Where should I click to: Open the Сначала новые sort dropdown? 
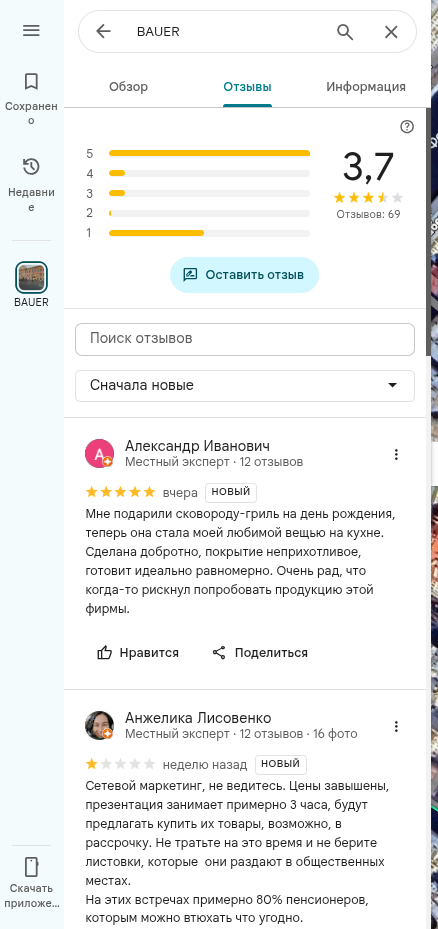coord(245,386)
